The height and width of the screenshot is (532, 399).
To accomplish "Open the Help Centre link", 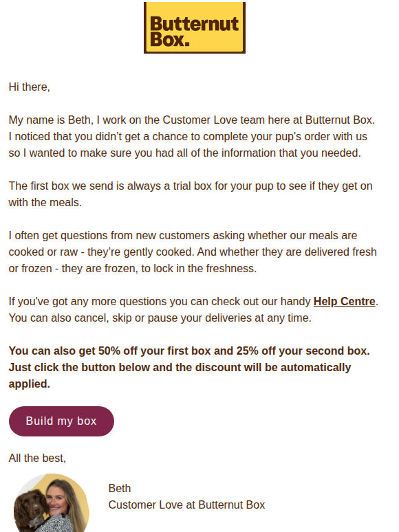I will [x=344, y=301].
